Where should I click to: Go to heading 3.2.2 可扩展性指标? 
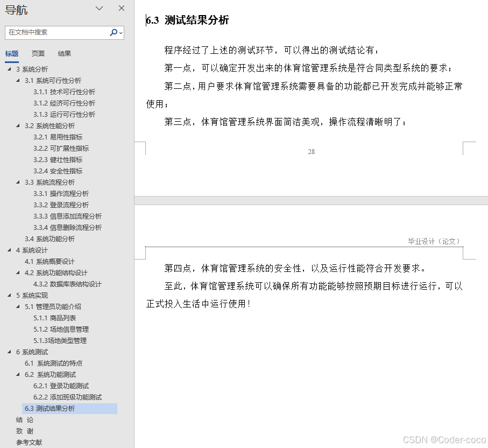[x=61, y=148]
